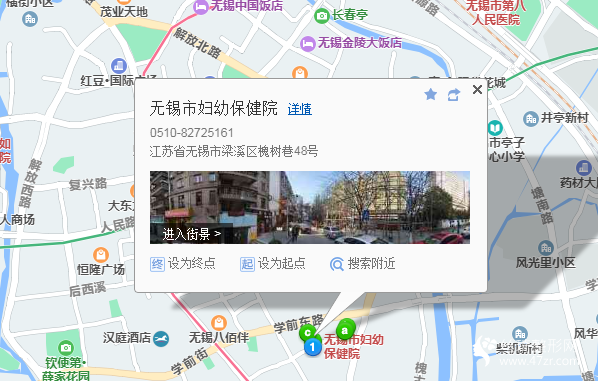Click the 红豆·国际广场 building icon
The height and width of the screenshot is (381, 598).
pyautogui.click(x=119, y=66)
